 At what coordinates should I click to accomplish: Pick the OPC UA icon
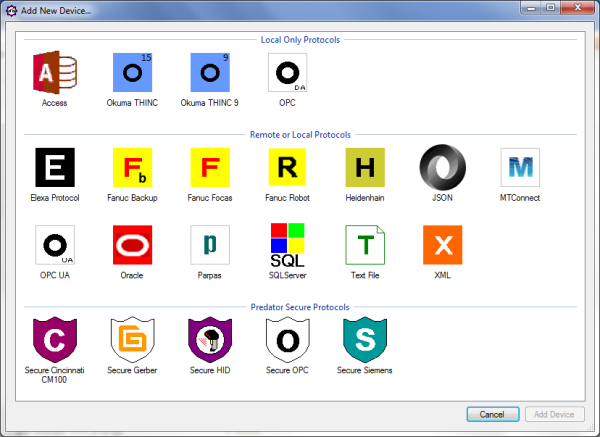(54, 245)
